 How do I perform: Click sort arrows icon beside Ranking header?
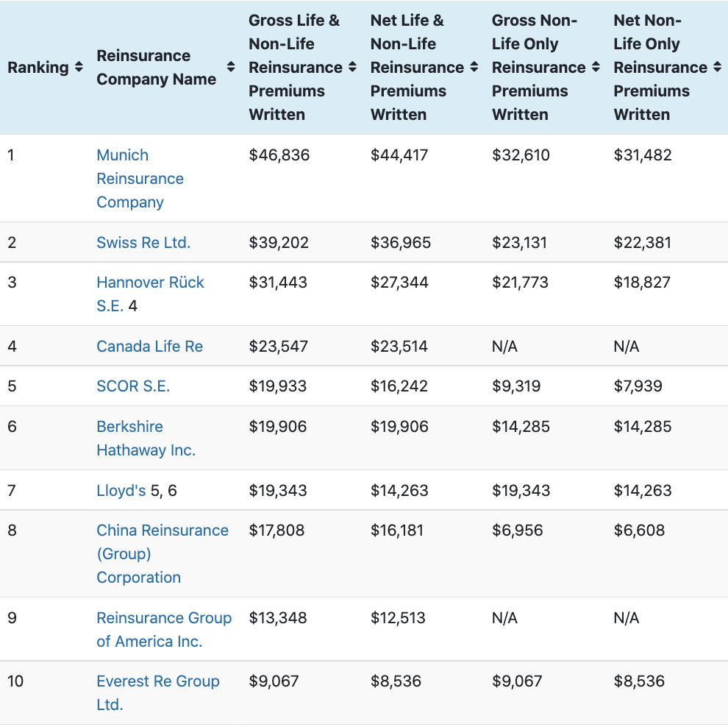coord(79,68)
